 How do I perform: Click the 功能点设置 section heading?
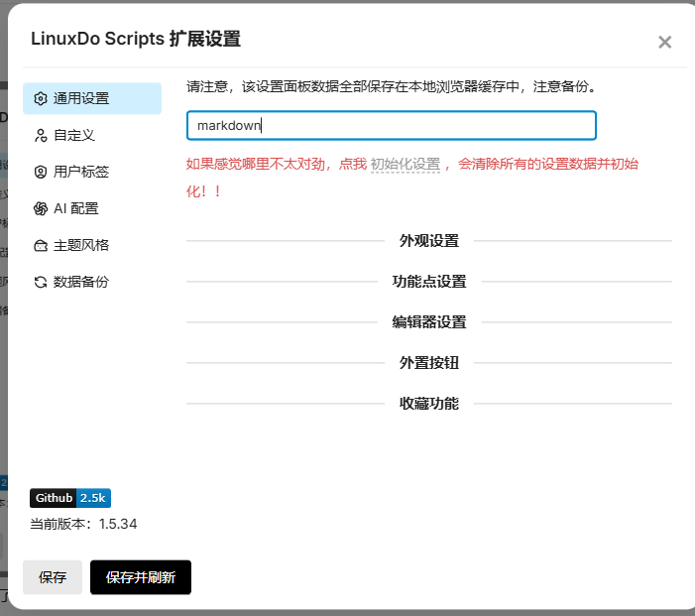pyautogui.click(x=429, y=282)
